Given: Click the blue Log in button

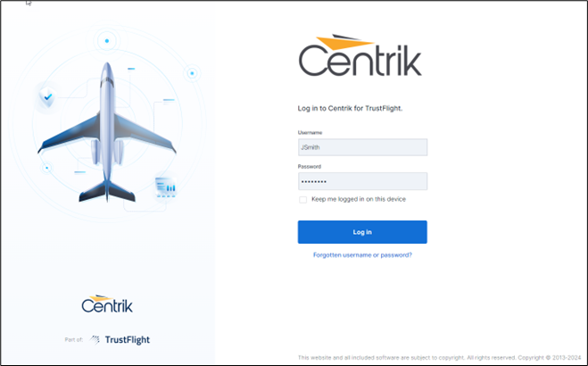Looking at the screenshot, I should (x=362, y=232).
